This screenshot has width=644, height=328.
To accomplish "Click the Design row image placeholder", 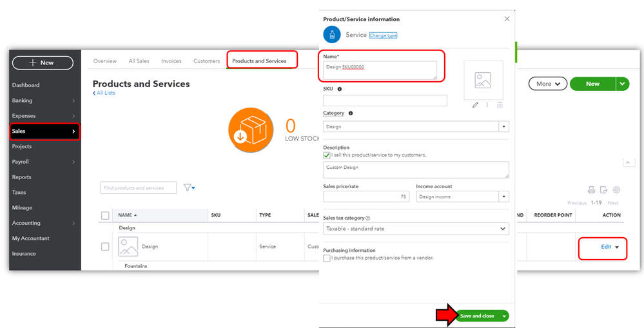I will tap(128, 246).
